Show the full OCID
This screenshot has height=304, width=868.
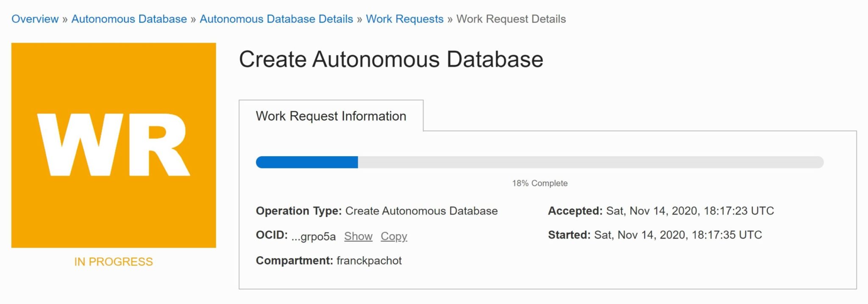(358, 236)
